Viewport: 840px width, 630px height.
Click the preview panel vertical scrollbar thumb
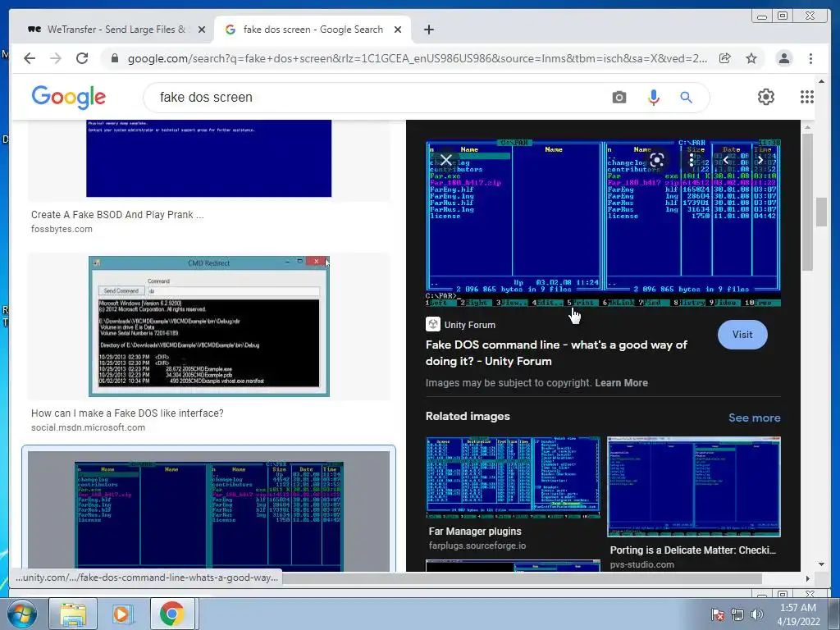[807, 202]
